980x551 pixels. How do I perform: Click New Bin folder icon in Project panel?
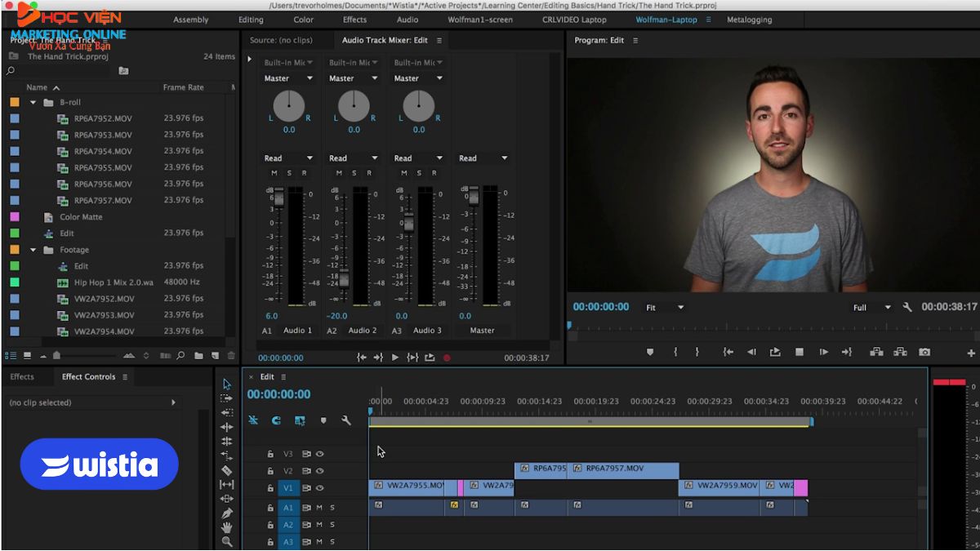pos(198,356)
